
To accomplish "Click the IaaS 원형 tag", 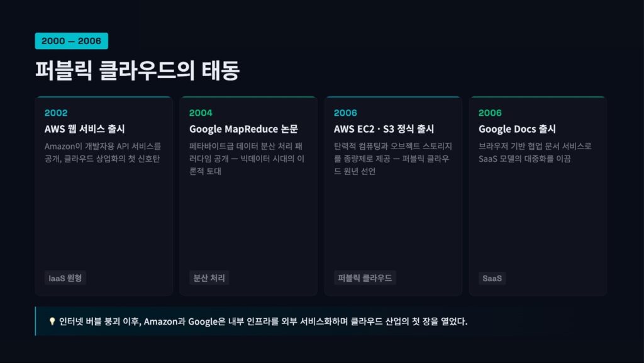I will pyautogui.click(x=65, y=278).
